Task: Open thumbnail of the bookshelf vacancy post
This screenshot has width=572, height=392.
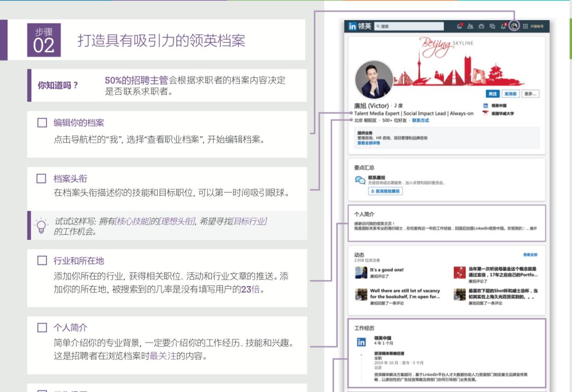Action: (x=361, y=294)
